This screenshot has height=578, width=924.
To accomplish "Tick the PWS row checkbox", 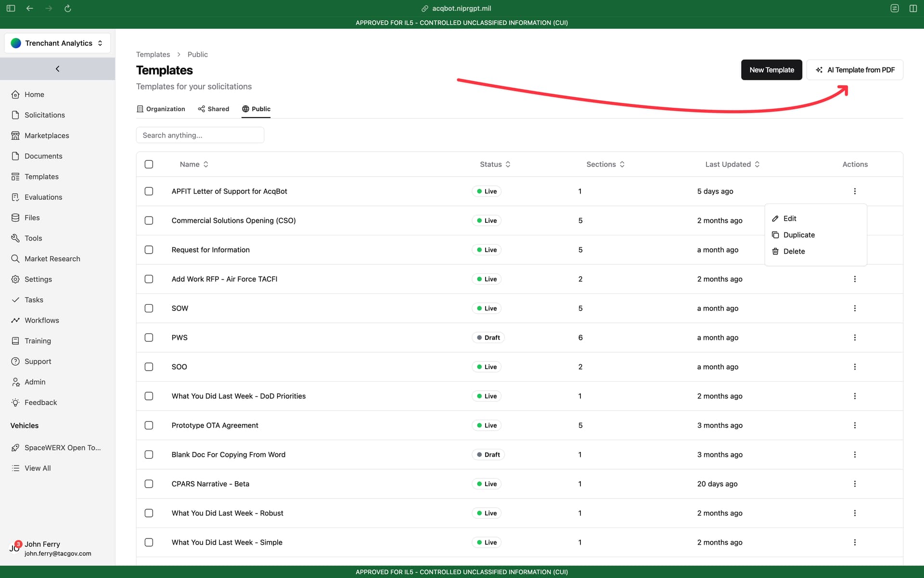I will [149, 338].
